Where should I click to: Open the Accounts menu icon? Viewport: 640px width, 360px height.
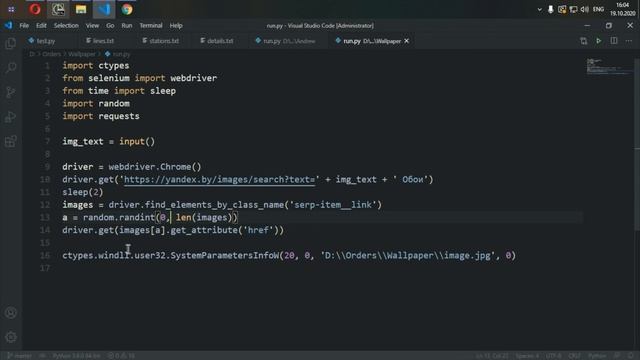[x=11, y=313]
